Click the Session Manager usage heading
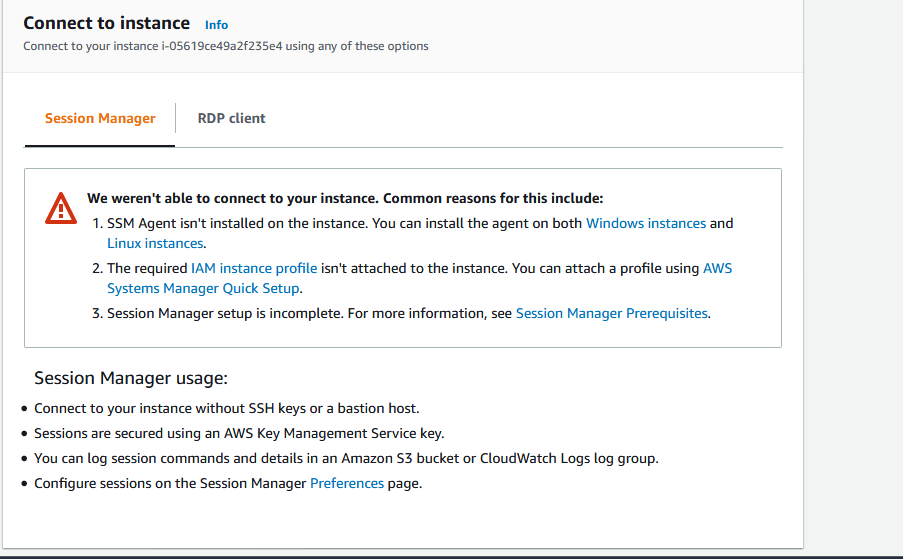The width and height of the screenshot is (903, 559). 131,378
